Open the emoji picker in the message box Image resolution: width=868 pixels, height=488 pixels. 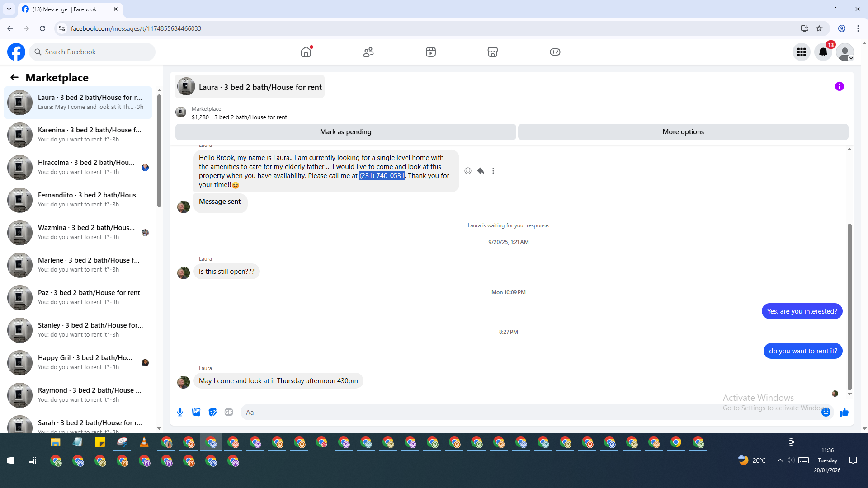826,412
